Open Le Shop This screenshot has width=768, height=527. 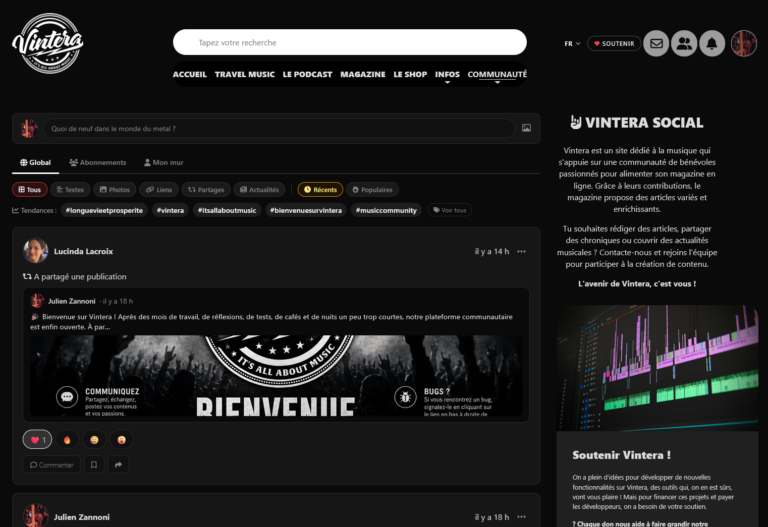tap(410, 74)
